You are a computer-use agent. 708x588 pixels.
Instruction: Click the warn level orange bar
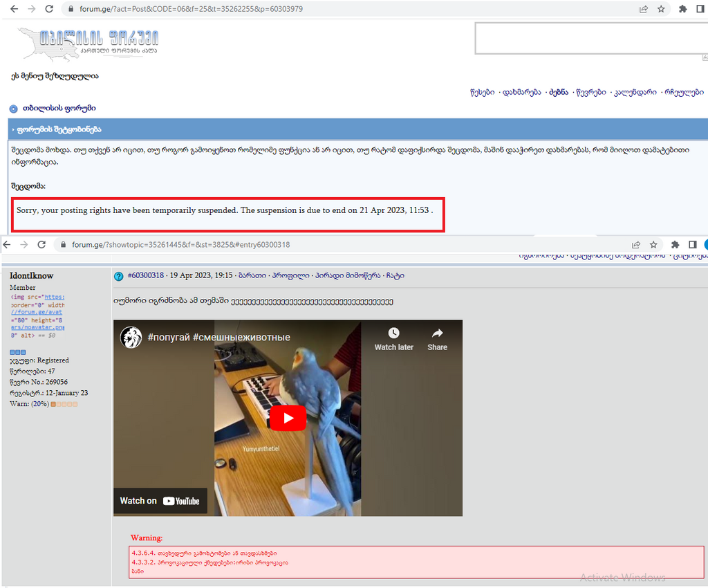pos(64,404)
